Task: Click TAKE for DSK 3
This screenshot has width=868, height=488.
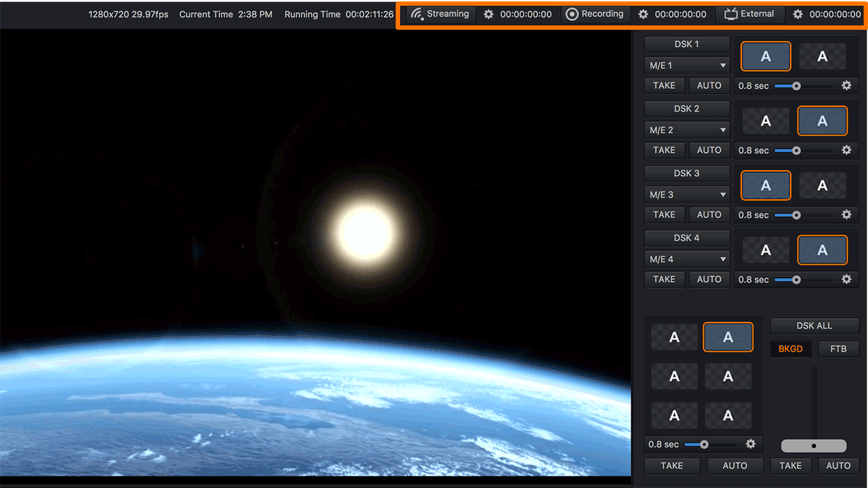Action: click(664, 214)
